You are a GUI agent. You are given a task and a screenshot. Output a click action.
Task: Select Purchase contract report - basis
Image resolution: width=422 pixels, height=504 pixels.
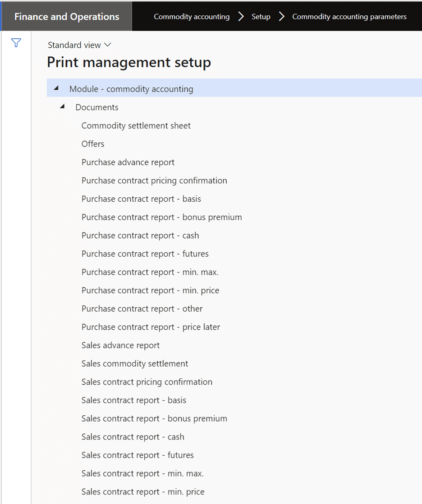click(x=141, y=199)
